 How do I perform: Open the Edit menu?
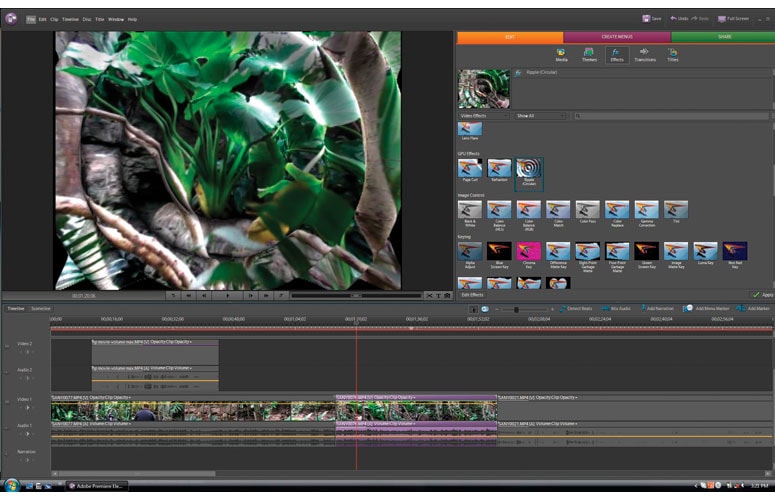point(43,19)
